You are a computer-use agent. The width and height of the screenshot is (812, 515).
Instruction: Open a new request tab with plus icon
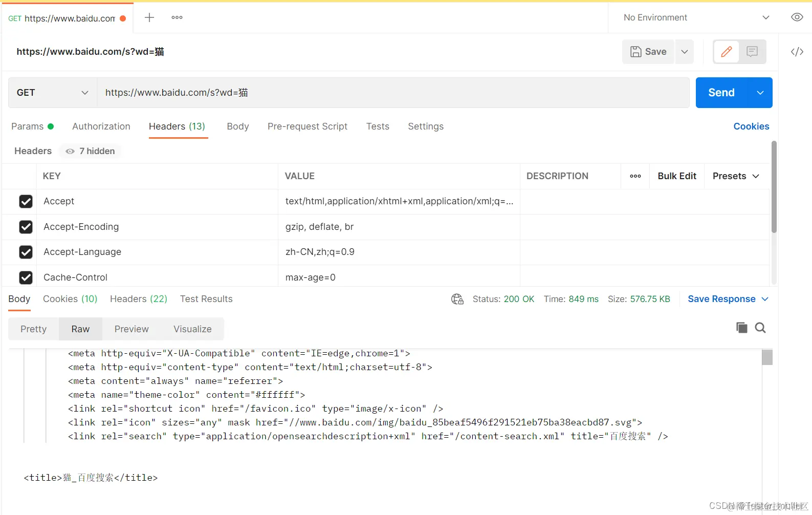click(x=149, y=17)
